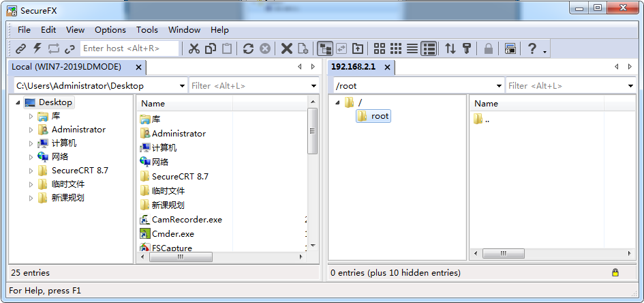Open the Help menu
This screenshot has height=303, width=644.
(219, 30)
